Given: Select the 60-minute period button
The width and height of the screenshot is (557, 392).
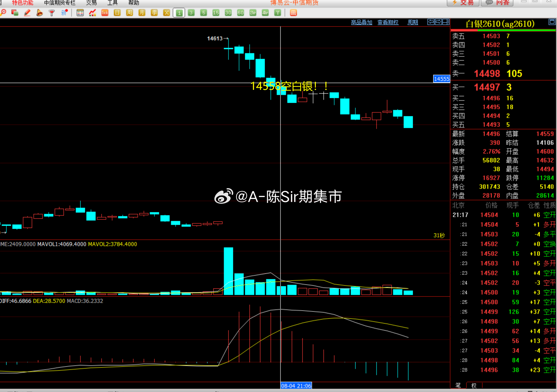Looking at the screenshot, I should 241,13.
